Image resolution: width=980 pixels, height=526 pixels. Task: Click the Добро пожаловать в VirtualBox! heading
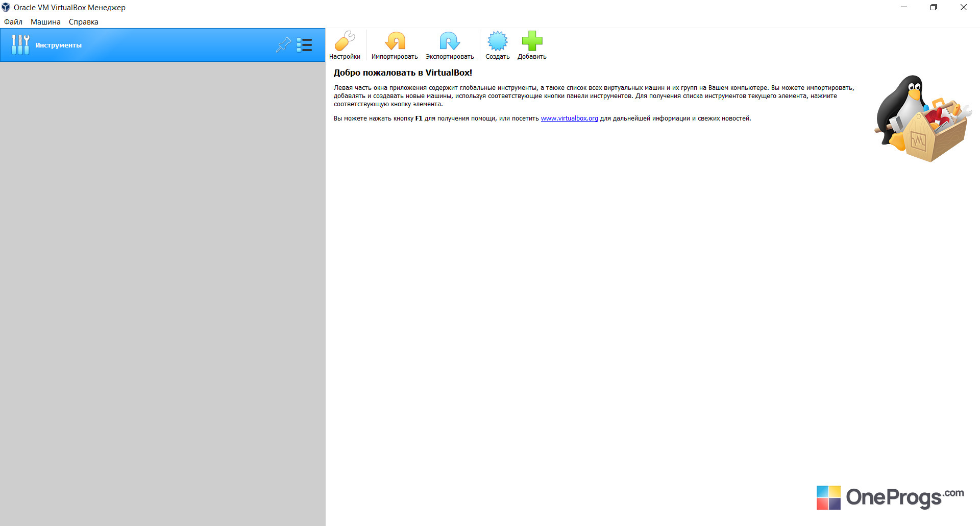pyautogui.click(x=403, y=73)
